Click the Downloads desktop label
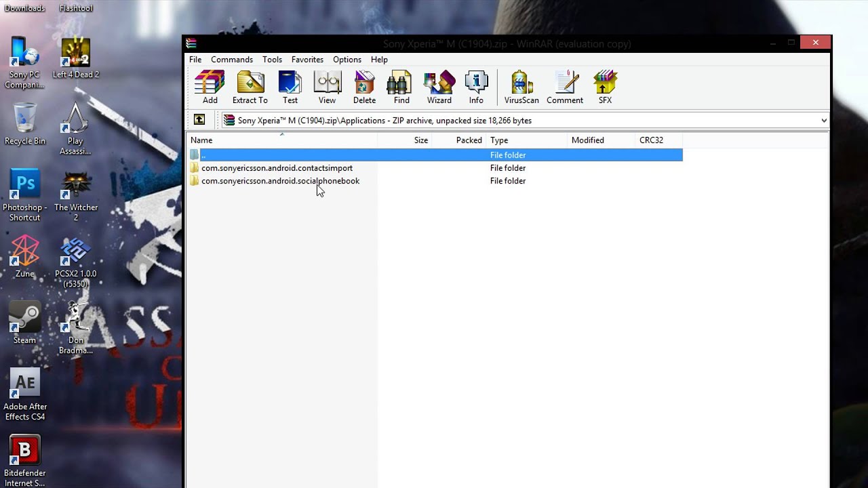The image size is (868, 488). point(24,8)
